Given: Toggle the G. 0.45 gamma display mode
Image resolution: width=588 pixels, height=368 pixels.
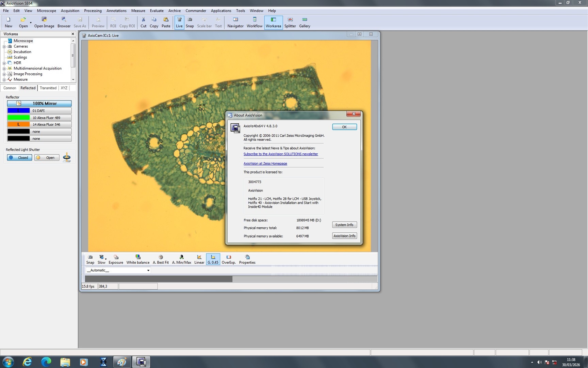Looking at the screenshot, I should pyautogui.click(x=213, y=259).
